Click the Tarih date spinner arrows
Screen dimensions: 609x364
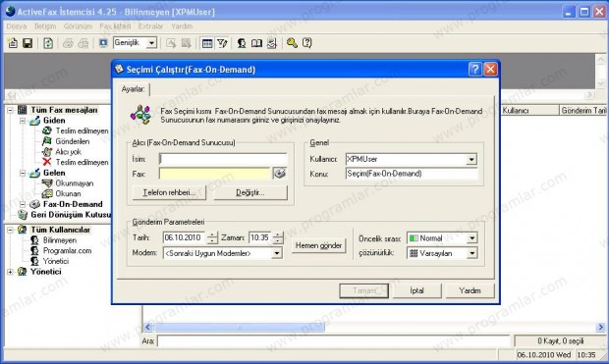pos(212,237)
